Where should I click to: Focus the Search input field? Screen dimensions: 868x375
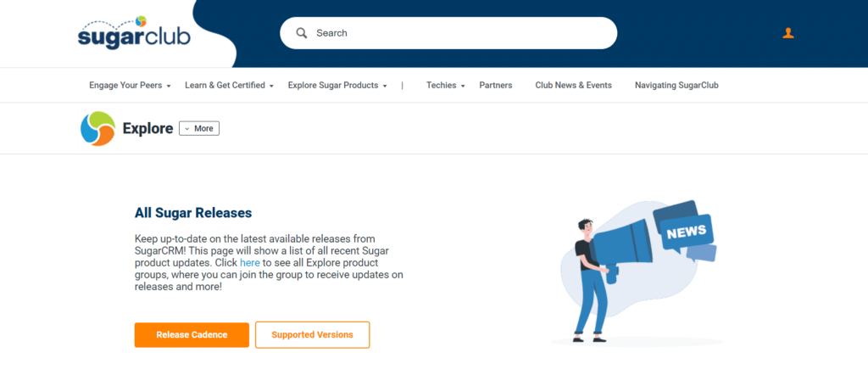click(x=448, y=33)
